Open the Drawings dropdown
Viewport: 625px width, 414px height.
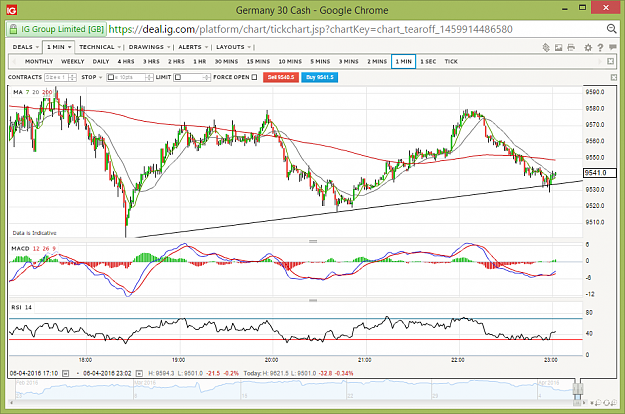coord(149,47)
